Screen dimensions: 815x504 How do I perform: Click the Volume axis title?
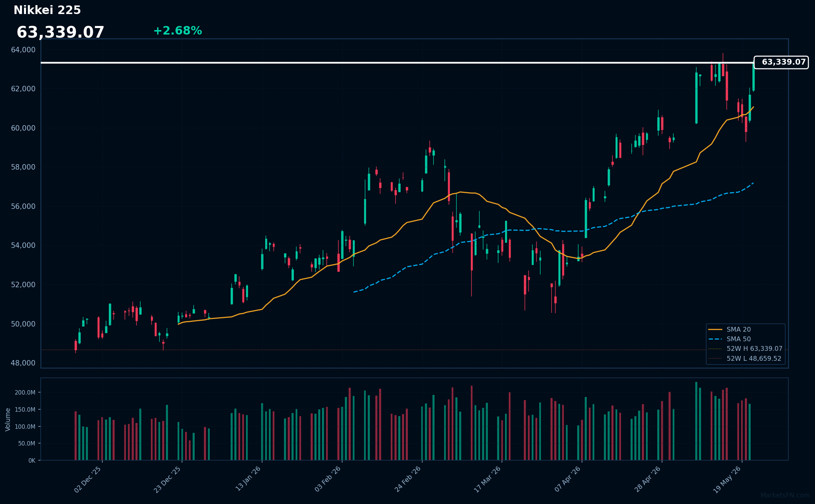tap(8, 420)
